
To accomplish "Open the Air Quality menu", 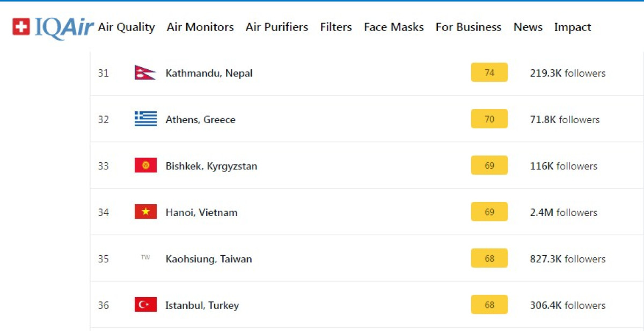I will (126, 27).
